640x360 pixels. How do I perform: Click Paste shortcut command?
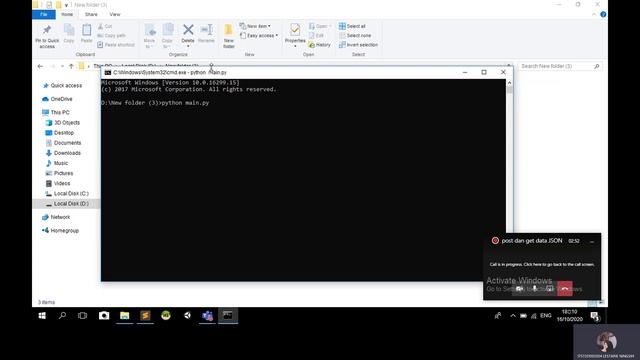pyautogui.click(x=116, y=44)
